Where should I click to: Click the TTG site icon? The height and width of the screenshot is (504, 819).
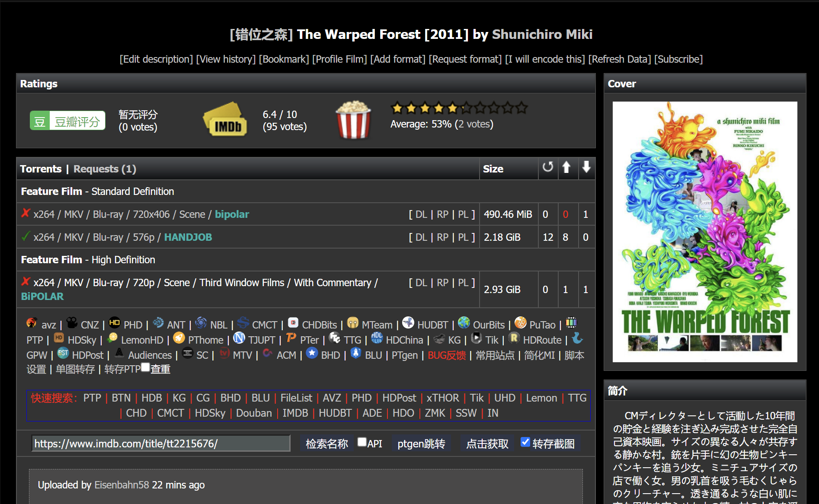click(335, 338)
